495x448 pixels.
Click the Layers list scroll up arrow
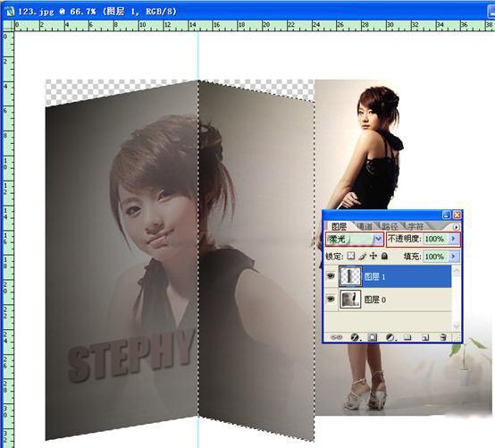coord(457,270)
